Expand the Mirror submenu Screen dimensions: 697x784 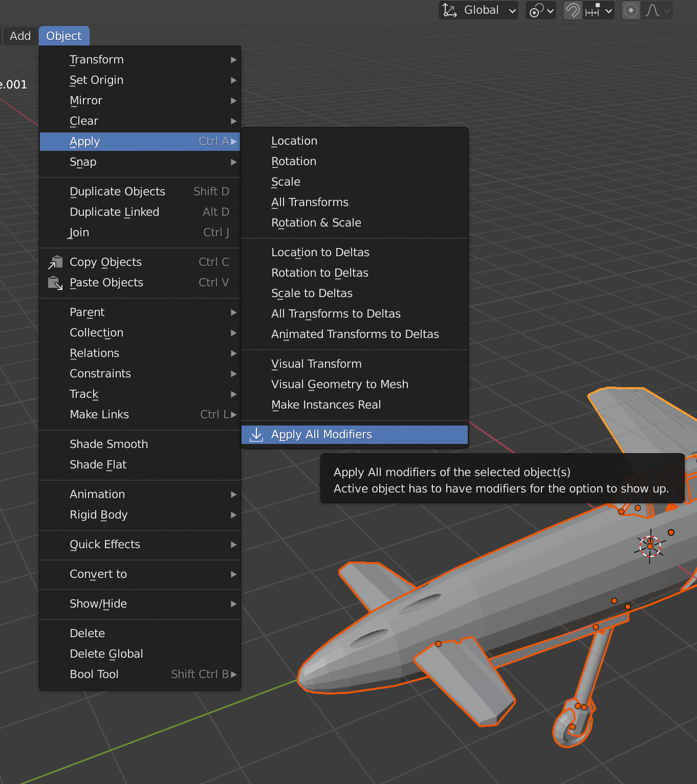pos(140,101)
